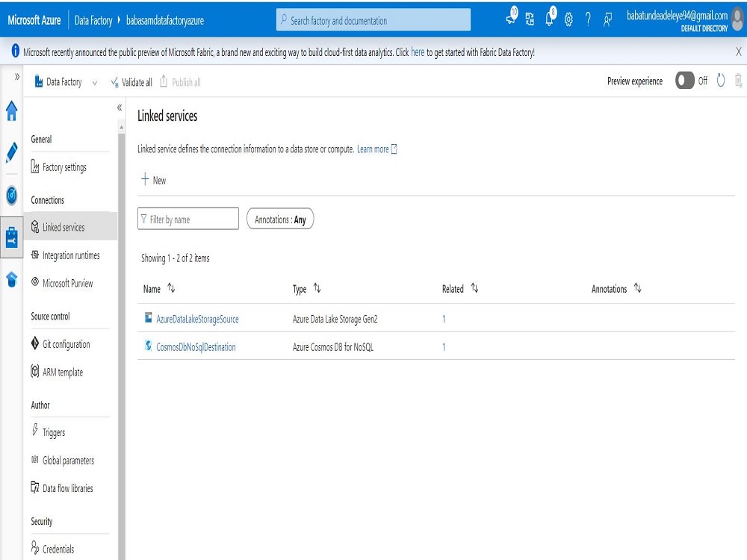The width and height of the screenshot is (747, 560).
Task: Click the Triggers lightning icon
Action: coord(35,430)
